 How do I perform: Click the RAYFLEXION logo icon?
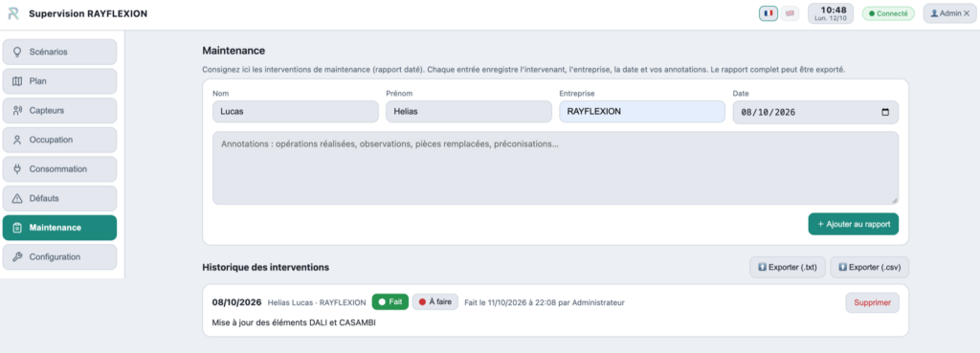13,13
